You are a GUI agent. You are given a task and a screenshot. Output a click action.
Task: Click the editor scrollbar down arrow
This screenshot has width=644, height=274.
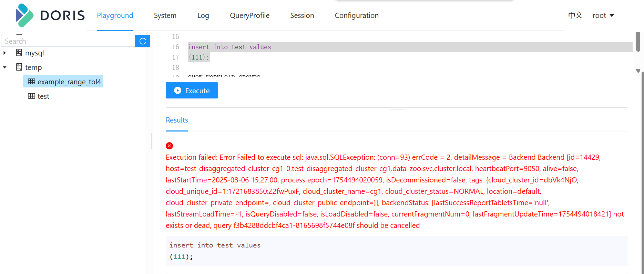(x=638, y=71)
